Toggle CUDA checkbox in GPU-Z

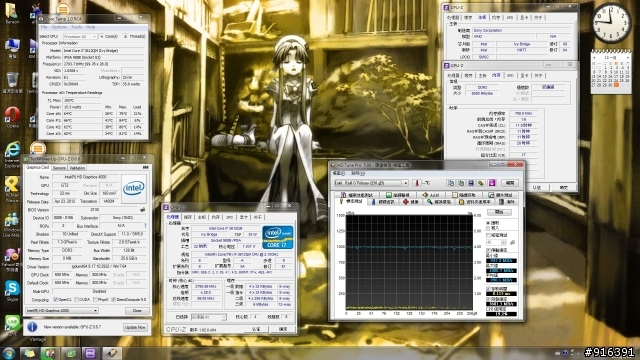76,300
